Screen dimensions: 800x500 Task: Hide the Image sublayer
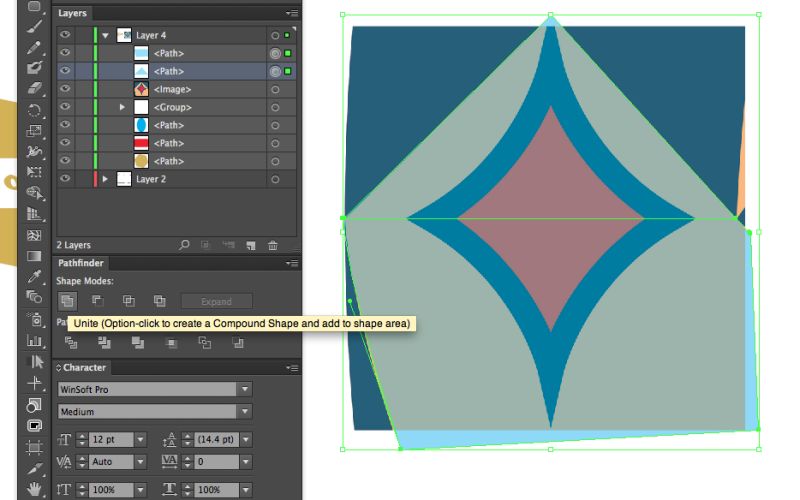point(65,89)
